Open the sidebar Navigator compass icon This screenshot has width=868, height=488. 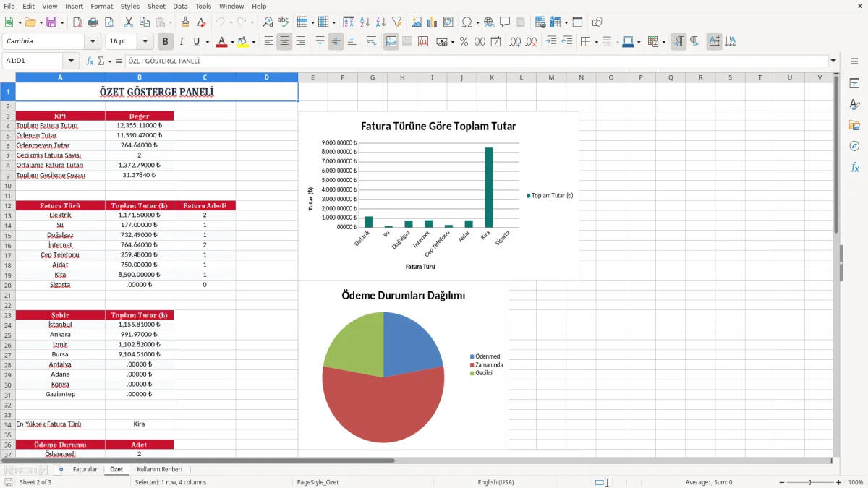854,147
